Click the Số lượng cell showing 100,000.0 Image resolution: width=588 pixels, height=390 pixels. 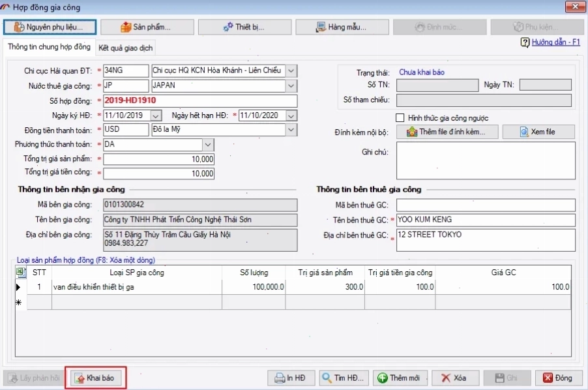254,287
